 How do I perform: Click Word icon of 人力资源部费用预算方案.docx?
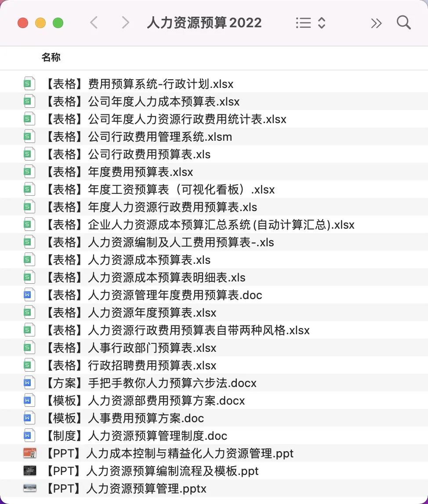pos(29,401)
